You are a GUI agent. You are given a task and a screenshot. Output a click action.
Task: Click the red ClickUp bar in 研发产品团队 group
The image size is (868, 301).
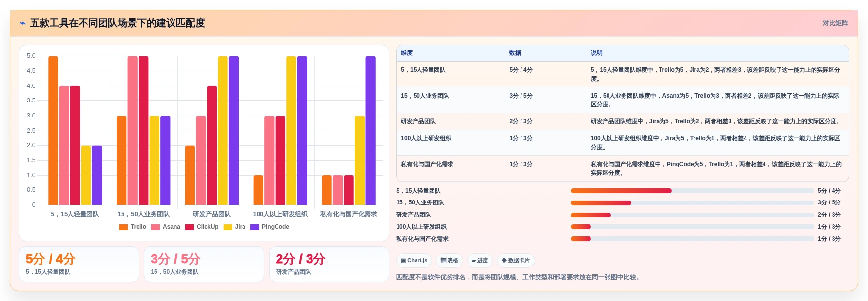(212, 146)
